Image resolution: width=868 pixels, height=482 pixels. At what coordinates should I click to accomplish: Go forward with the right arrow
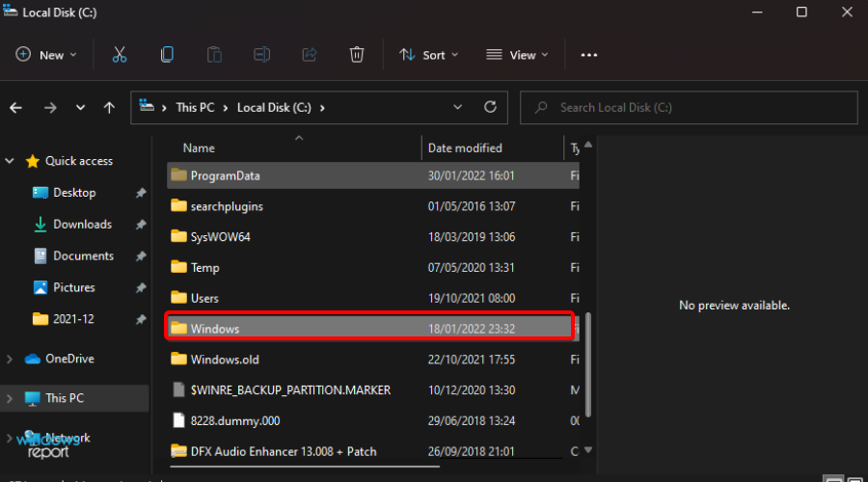[x=50, y=107]
